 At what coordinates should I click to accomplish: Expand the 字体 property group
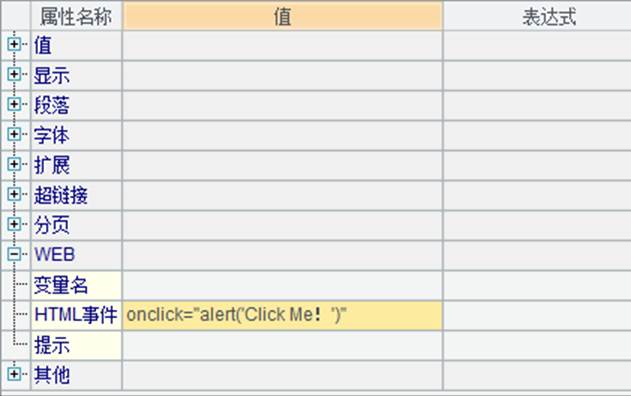click(x=14, y=134)
